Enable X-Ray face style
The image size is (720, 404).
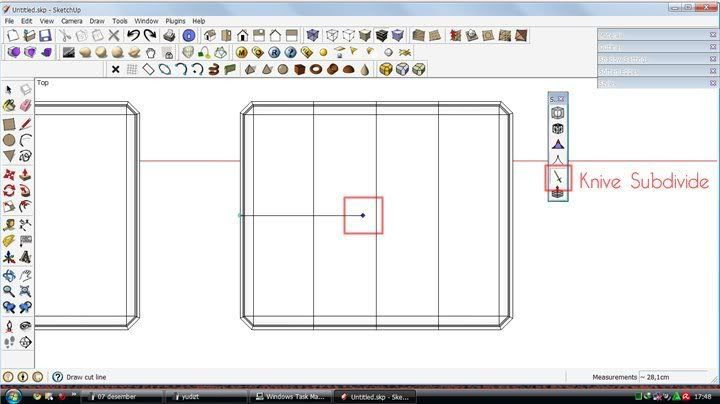[313, 35]
